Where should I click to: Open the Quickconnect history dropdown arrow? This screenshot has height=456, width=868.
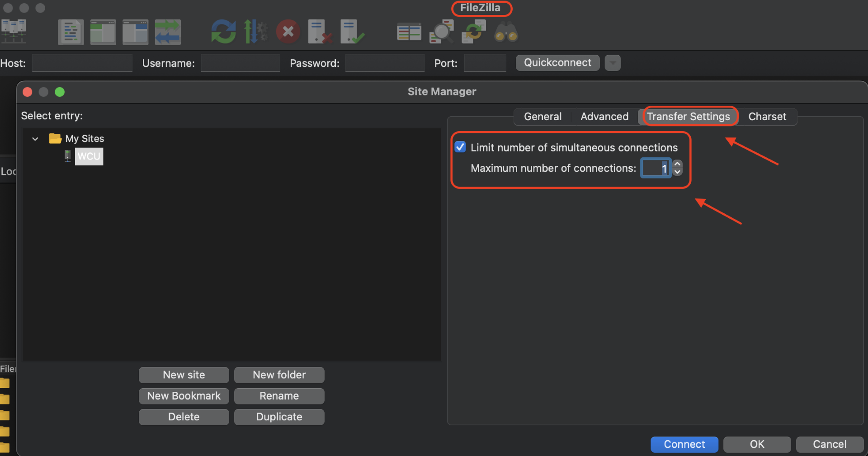coord(613,63)
